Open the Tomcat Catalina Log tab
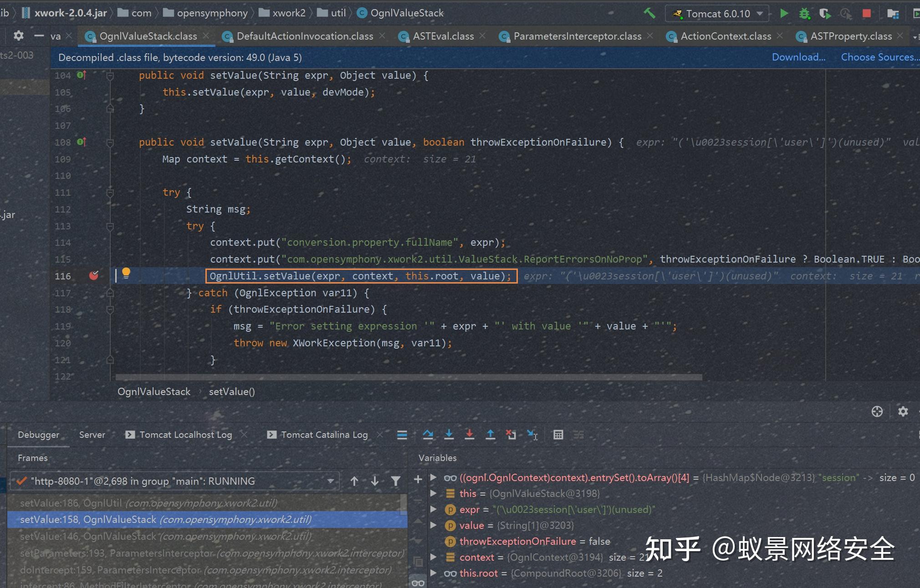The width and height of the screenshot is (920, 588). coord(324,435)
